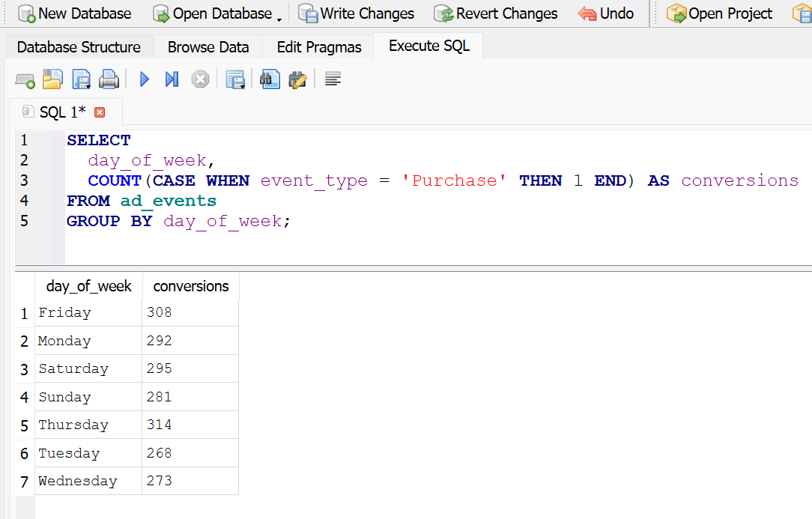Open Find and Replace in the editor
This screenshot has width=812, height=519.
[x=297, y=79]
